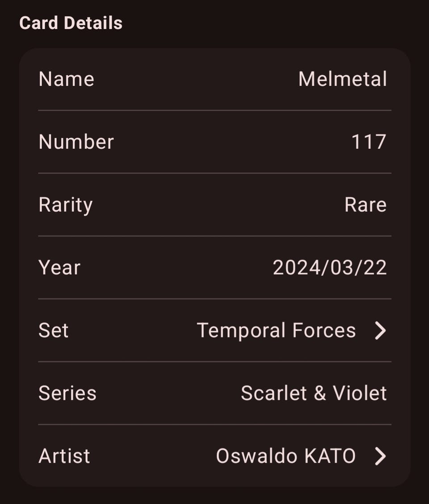
Task: Select the release date 2024/03/22
Action: (329, 268)
